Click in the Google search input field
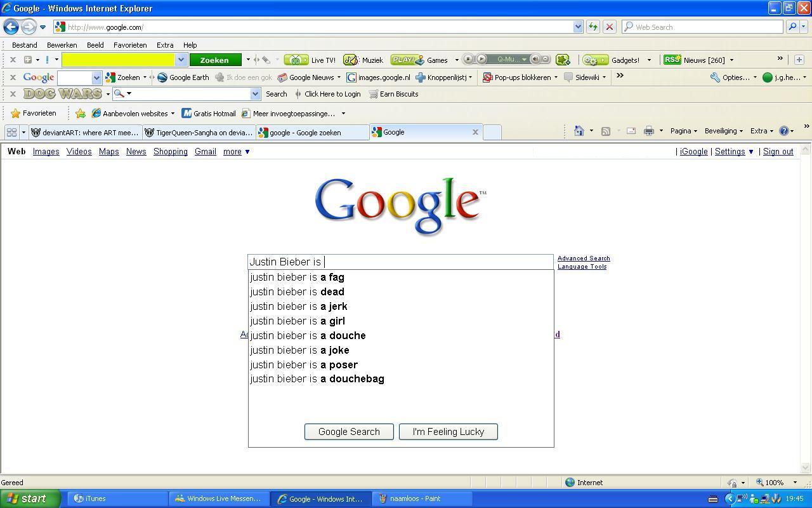Screen dimensions: 812x508 pos(400,262)
